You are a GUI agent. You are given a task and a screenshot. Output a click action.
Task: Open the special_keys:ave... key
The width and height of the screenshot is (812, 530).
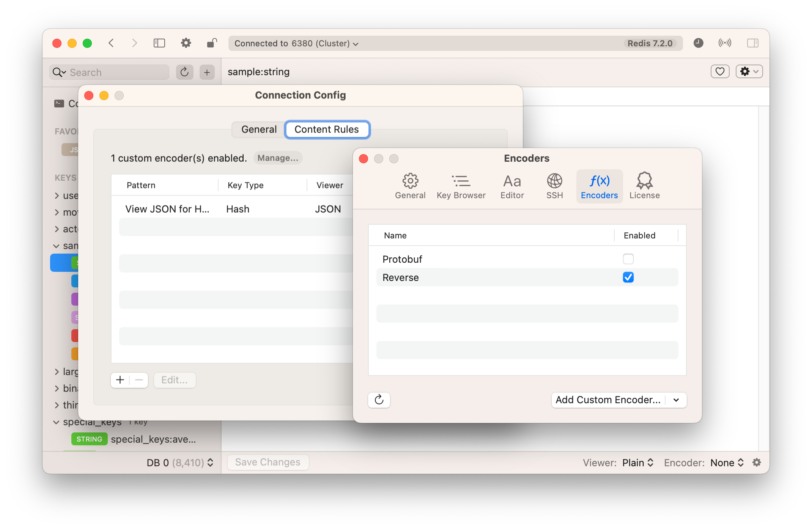pos(153,439)
